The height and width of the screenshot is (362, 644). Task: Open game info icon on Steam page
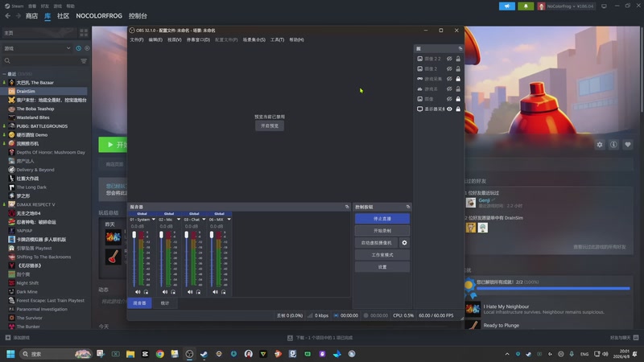[613, 145]
